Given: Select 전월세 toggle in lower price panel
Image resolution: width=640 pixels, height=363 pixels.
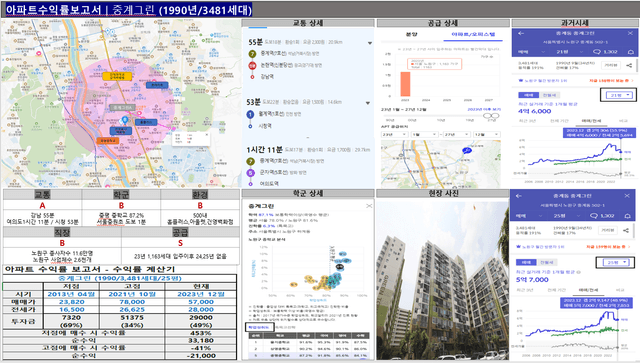Looking at the screenshot, I should pos(547,262).
